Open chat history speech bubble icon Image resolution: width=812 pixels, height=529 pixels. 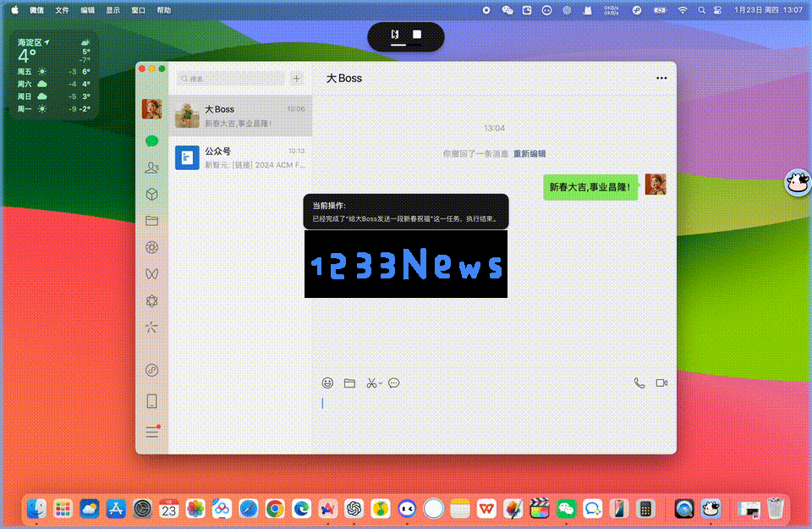point(393,383)
